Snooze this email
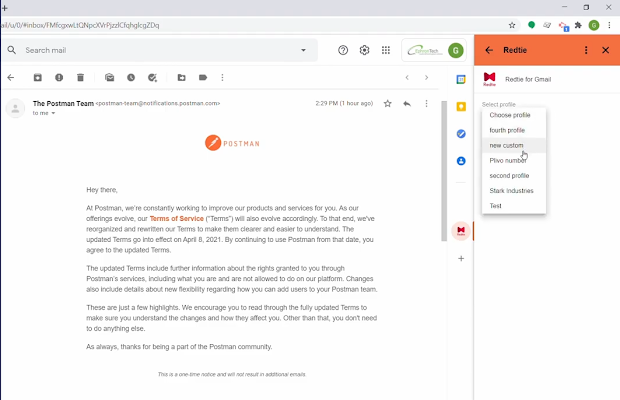 pyautogui.click(x=131, y=77)
